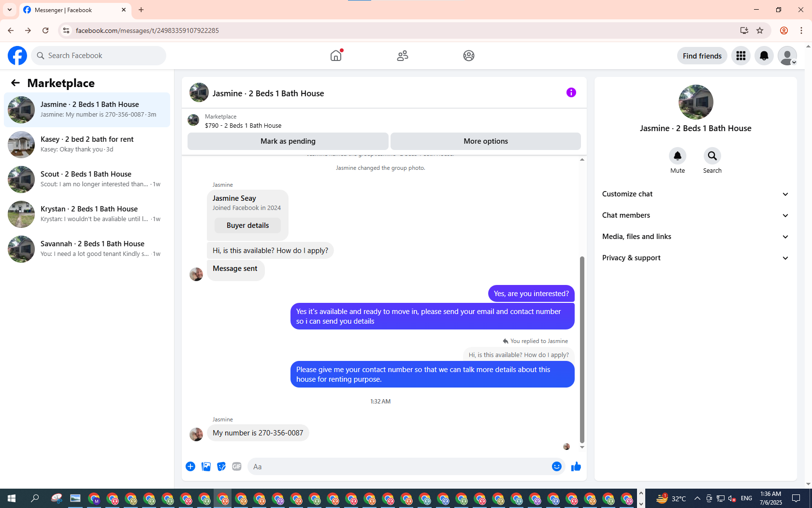The image size is (812, 508).
Task: Expand the Privacy & support section
Action: (696, 258)
